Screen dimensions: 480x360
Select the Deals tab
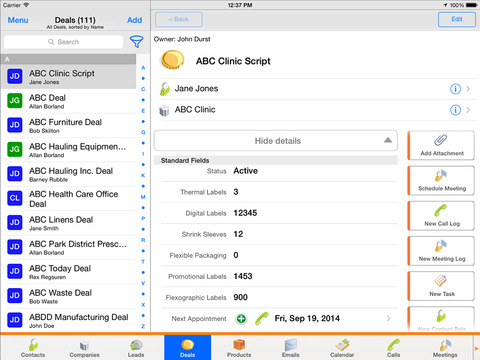187,347
